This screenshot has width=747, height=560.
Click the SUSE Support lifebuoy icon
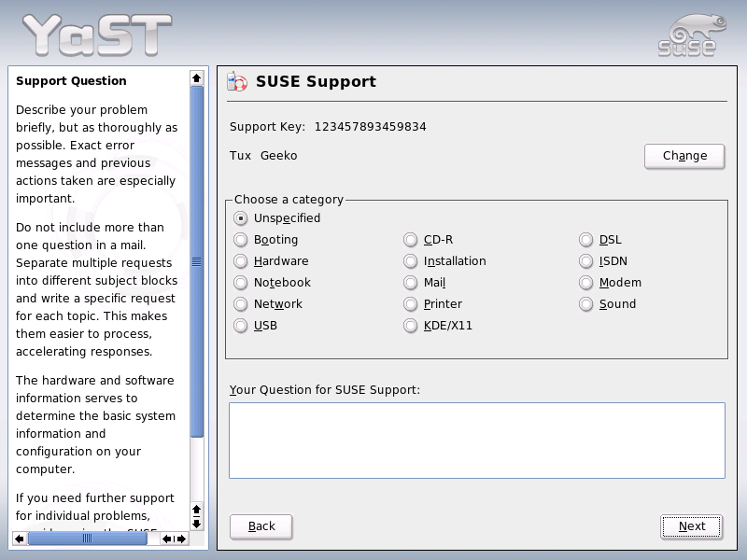pos(237,81)
